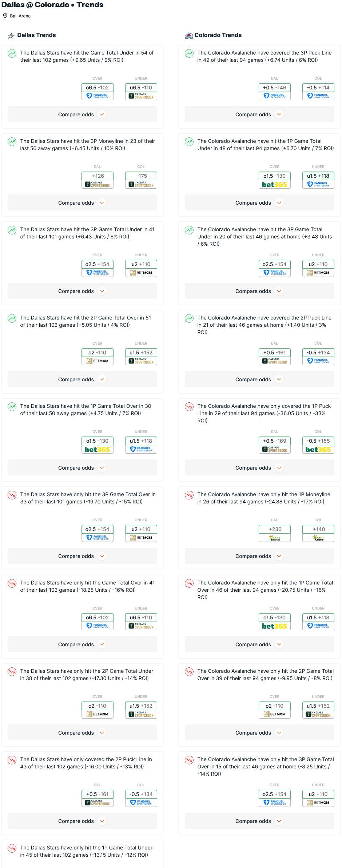The height and width of the screenshot is (868, 342).
Task: Click the Colorado Avalanche logo beside Colorado Trends
Action: point(189,36)
